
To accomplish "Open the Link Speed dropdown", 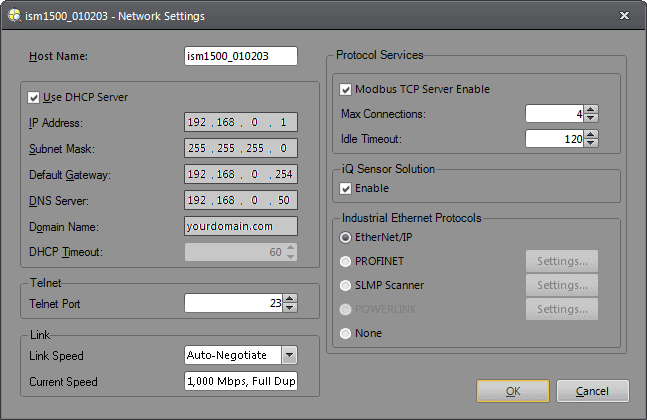I will 288,355.
